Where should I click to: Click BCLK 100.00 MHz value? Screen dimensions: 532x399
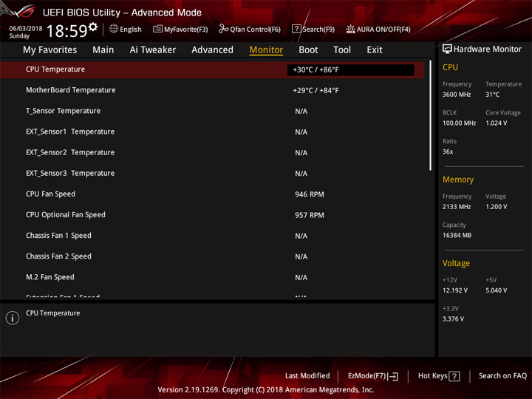[x=459, y=123]
